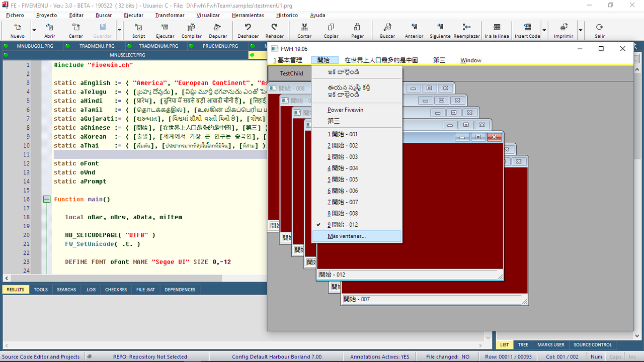Image resolution: width=644 pixels, height=362 pixels.
Task: Click 'Annotations Actives: YES' status entry
Action: click(x=380, y=357)
